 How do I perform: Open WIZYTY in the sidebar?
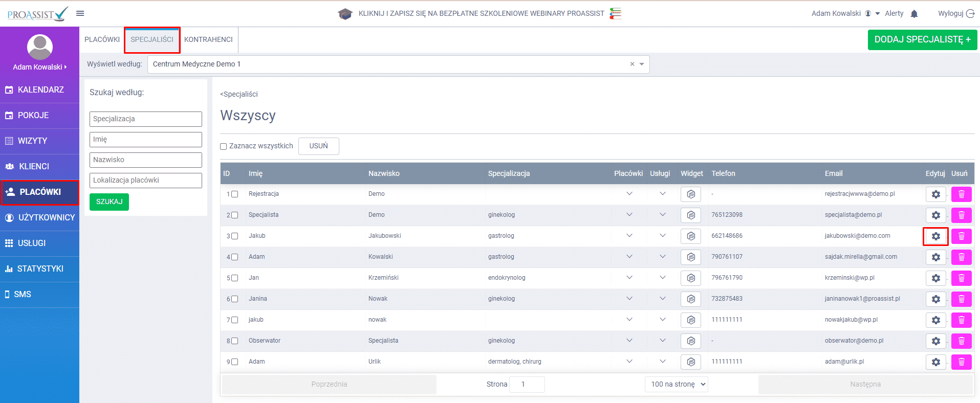pos(39,141)
